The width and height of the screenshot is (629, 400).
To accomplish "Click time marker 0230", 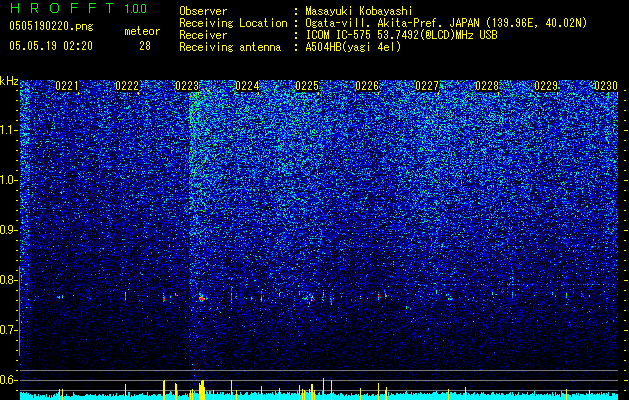I will (606, 86).
